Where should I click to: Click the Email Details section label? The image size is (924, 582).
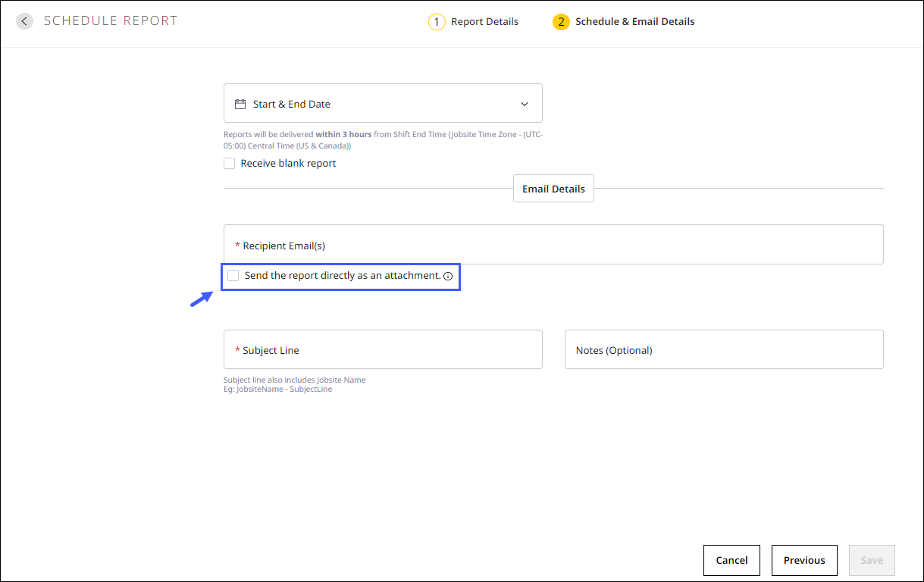click(553, 189)
